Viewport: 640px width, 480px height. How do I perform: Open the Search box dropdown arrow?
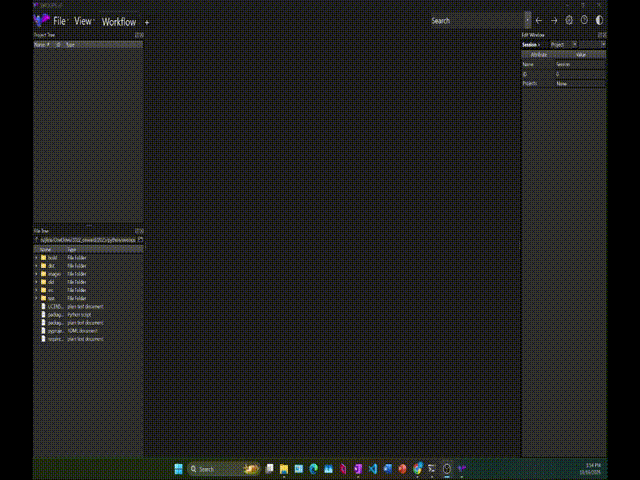[528, 20]
